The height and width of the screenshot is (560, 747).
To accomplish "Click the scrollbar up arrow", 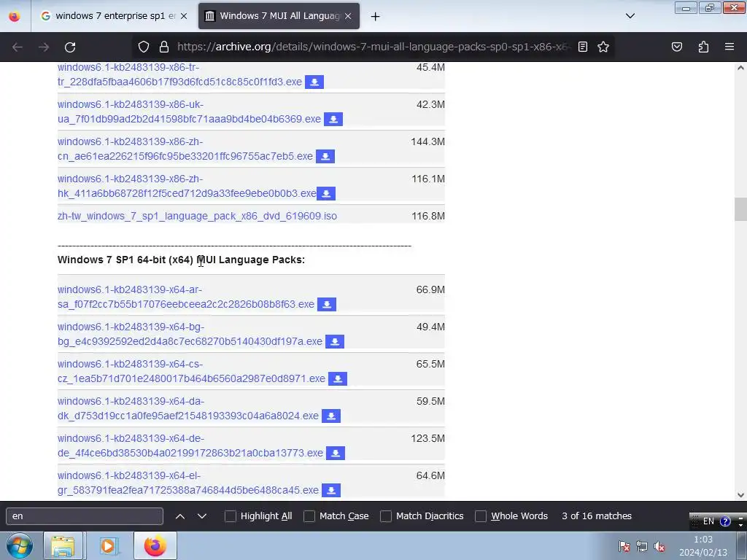I will (x=740, y=68).
